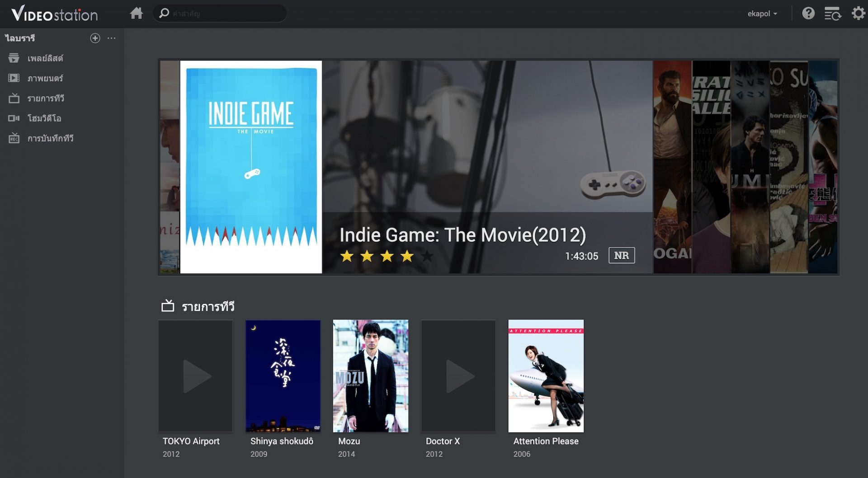Screen dimensions: 868x478
Task: Open the settings gear icon
Action: [858, 13]
